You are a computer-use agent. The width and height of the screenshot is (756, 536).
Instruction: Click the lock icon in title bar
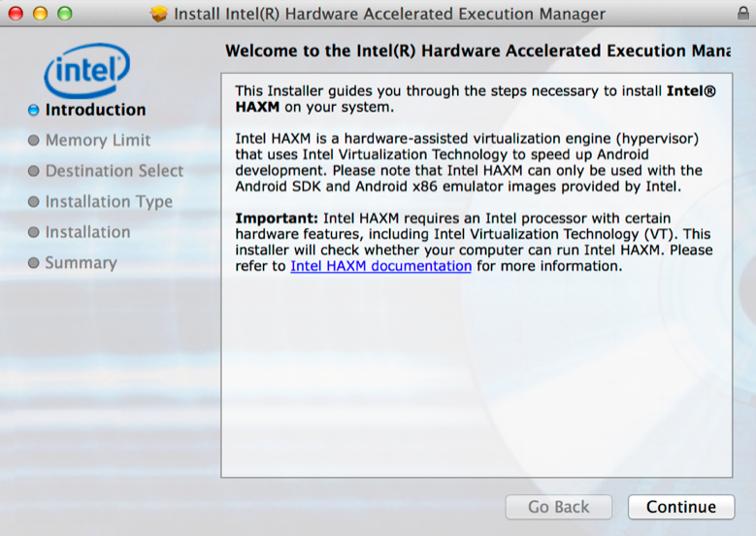coord(743,13)
